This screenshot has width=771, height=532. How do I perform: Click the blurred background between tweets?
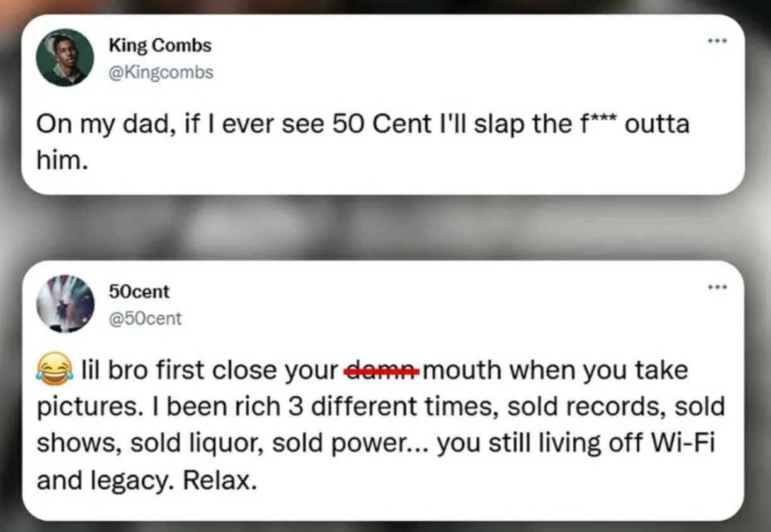pyautogui.click(x=385, y=228)
